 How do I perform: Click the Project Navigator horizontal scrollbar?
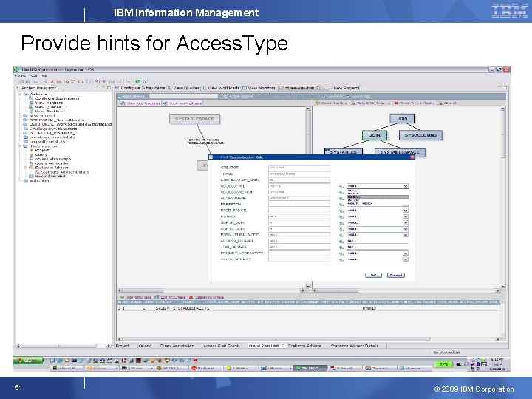click(64, 346)
